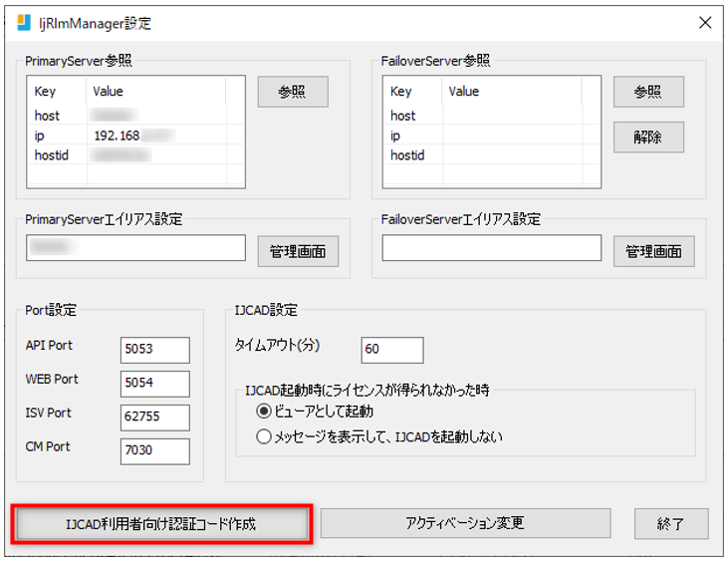Image resolution: width=728 pixels, height=562 pixels.
Task: Click Key column header in PrimaryServer list
Action: coord(57,92)
